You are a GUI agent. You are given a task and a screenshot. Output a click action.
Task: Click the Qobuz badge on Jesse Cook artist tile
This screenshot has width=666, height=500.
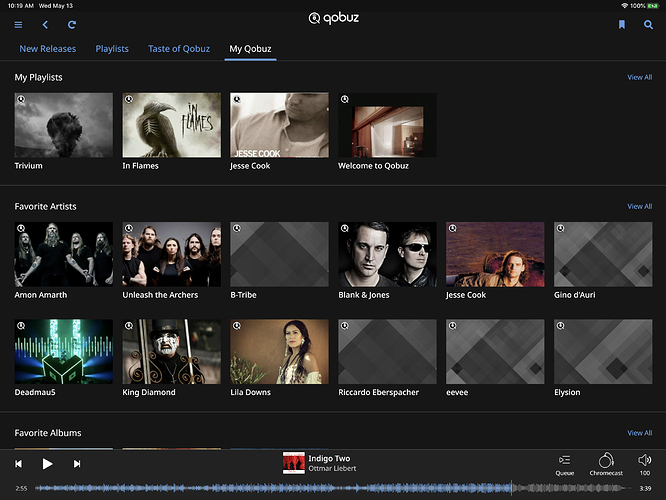[452, 228]
